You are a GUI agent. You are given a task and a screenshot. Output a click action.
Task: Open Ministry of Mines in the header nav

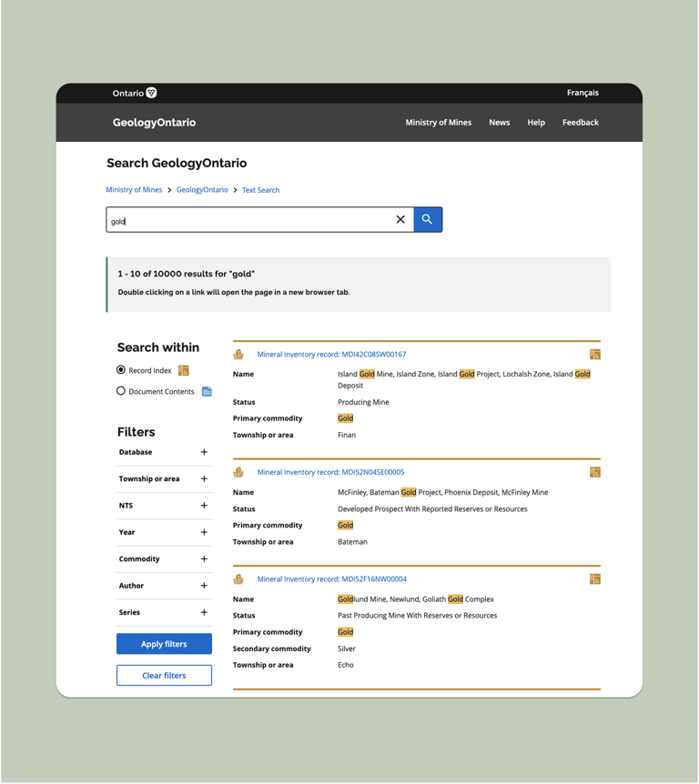(439, 123)
